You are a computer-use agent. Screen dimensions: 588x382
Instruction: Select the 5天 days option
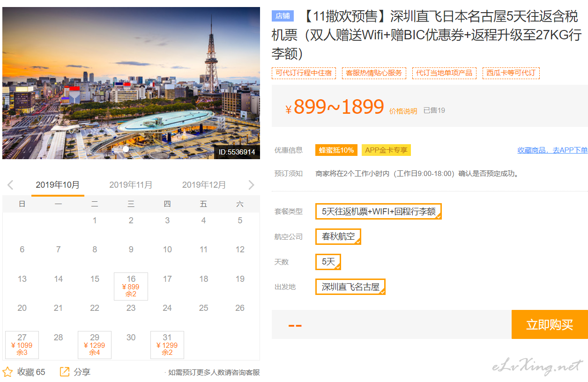[x=328, y=262]
